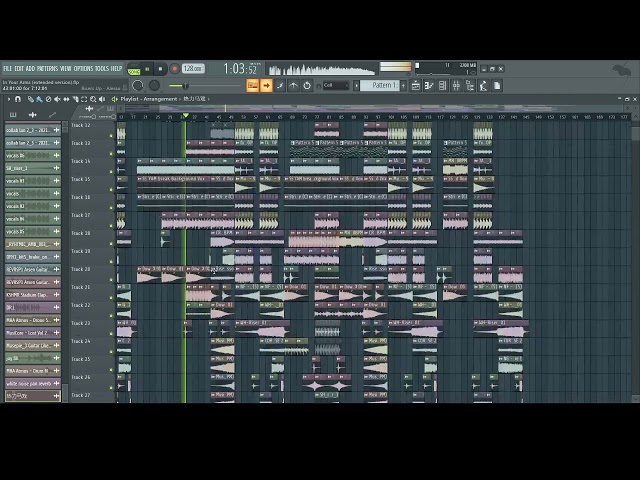This screenshot has width=640, height=480.
Task: Open the Piano roll from shortcut icons
Action: pyautogui.click(x=429, y=86)
